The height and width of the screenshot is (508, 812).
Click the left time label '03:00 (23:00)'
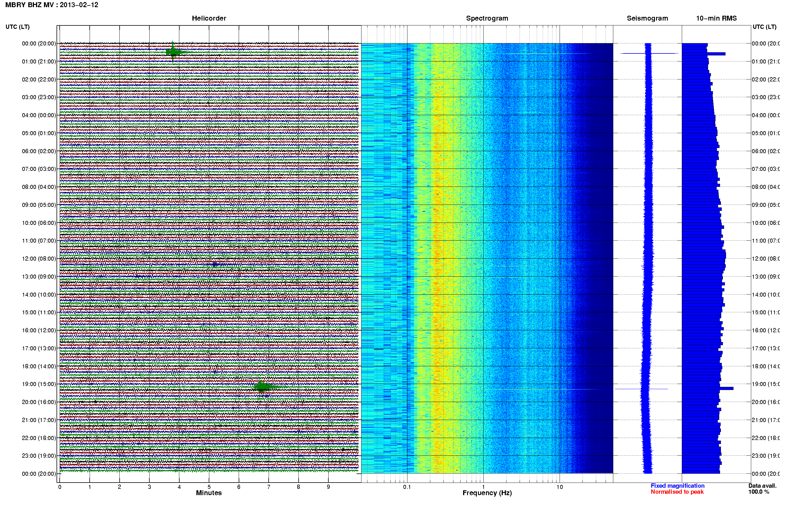tap(39, 97)
